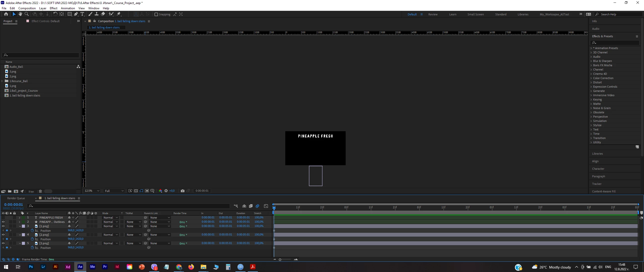Choose the Eraser tool
Screen dimensions: 644x272
coord(103,14)
